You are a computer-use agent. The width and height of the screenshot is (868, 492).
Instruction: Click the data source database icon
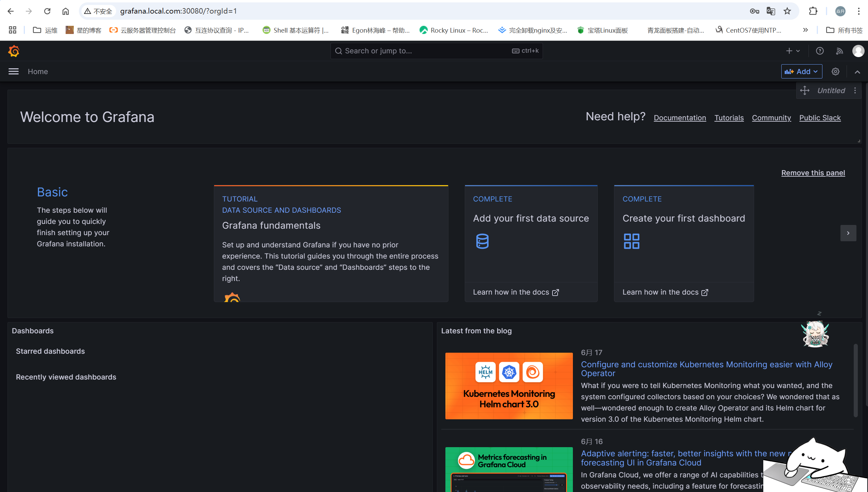tap(482, 241)
